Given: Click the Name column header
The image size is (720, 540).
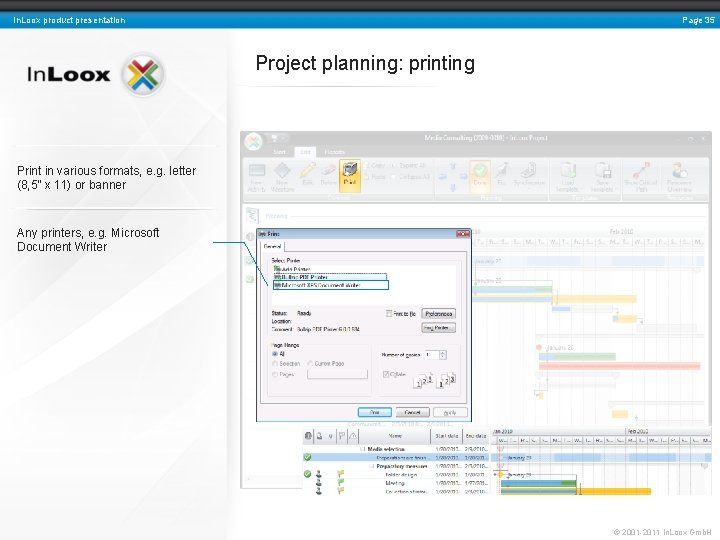Looking at the screenshot, I should (395, 436).
